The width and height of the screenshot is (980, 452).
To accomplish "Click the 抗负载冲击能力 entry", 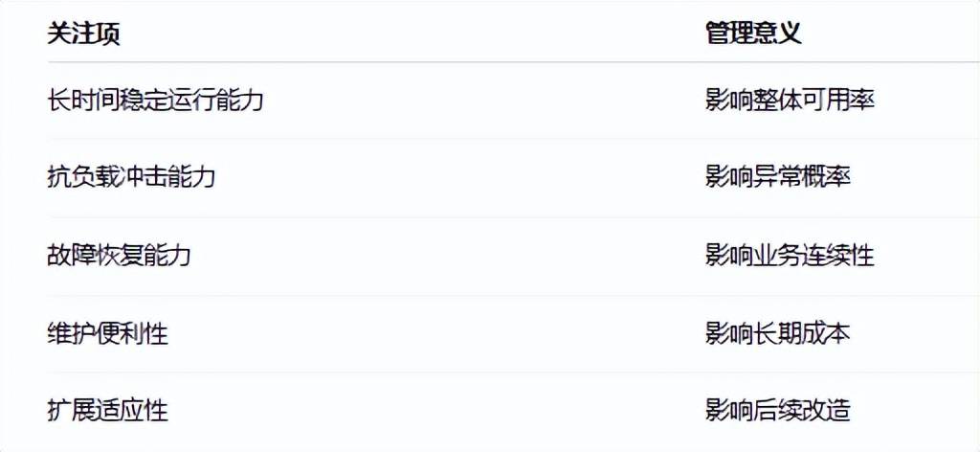I will [x=131, y=177].
